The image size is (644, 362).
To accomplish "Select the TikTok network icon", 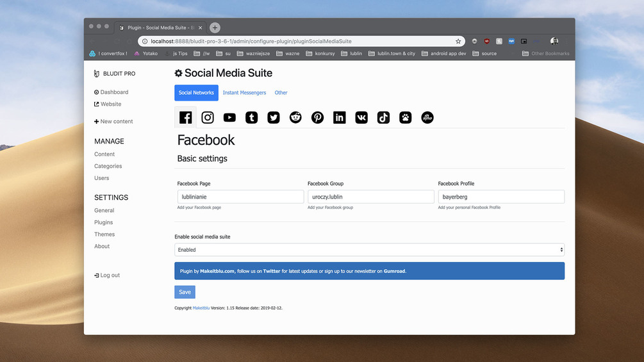I will coord(383,117).
